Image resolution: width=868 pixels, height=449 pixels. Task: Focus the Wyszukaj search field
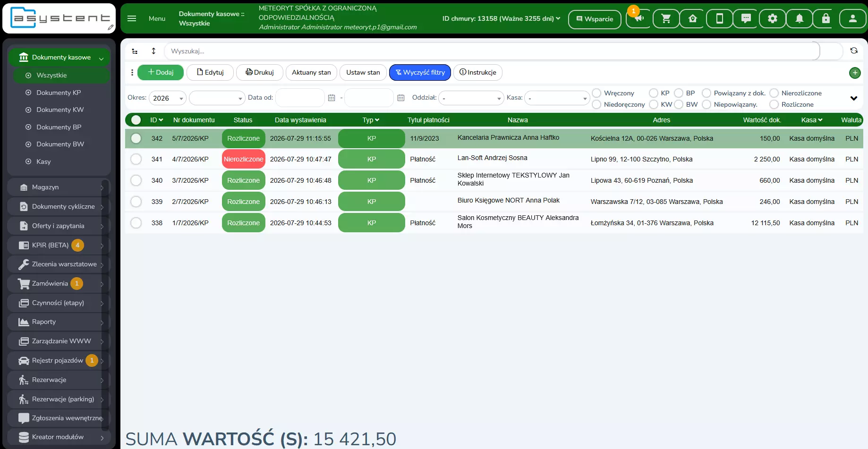tap(491, 51)
